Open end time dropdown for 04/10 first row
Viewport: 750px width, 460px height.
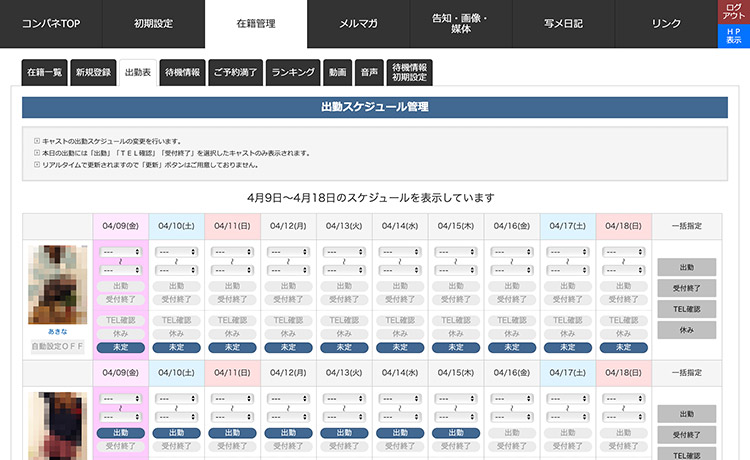176,270
